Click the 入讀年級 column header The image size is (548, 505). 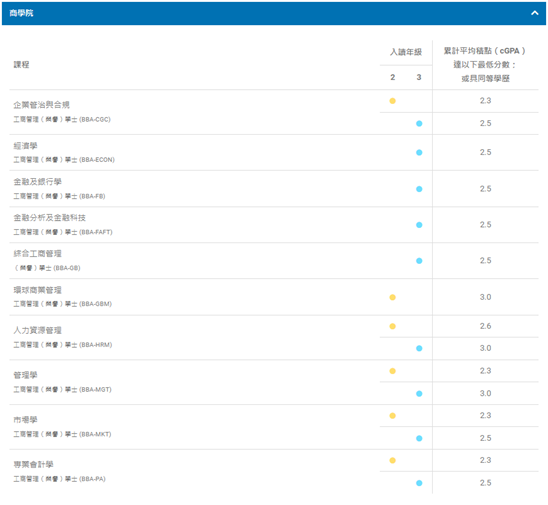point(406,52)
